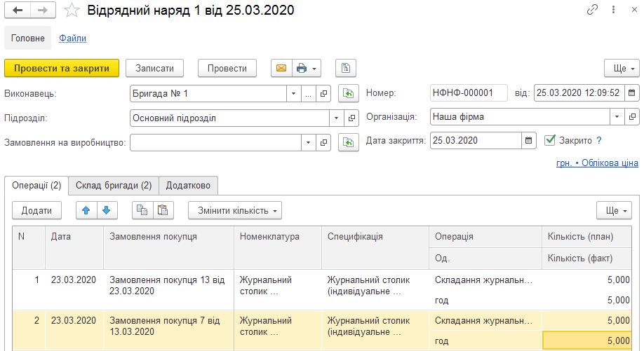This screenshot has width=644, height=351.
Task: Click Організація field Наша фірма
Action: point(520,117)
